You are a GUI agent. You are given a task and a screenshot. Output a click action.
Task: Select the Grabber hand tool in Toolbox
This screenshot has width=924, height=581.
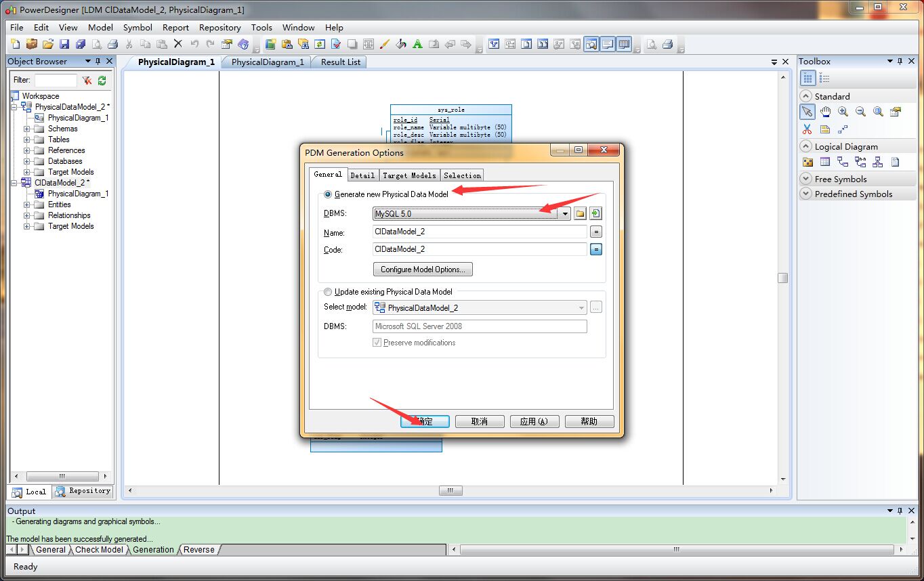[825, 112]
